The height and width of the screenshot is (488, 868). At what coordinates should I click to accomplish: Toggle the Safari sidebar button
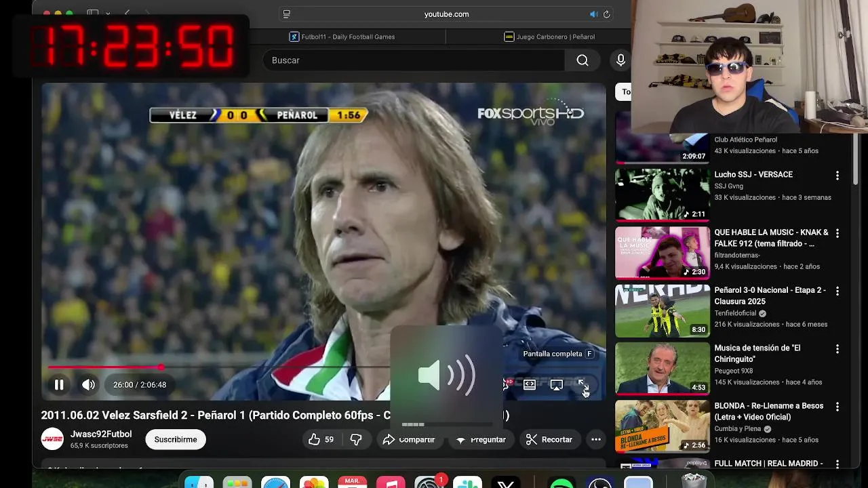(93, 14)
